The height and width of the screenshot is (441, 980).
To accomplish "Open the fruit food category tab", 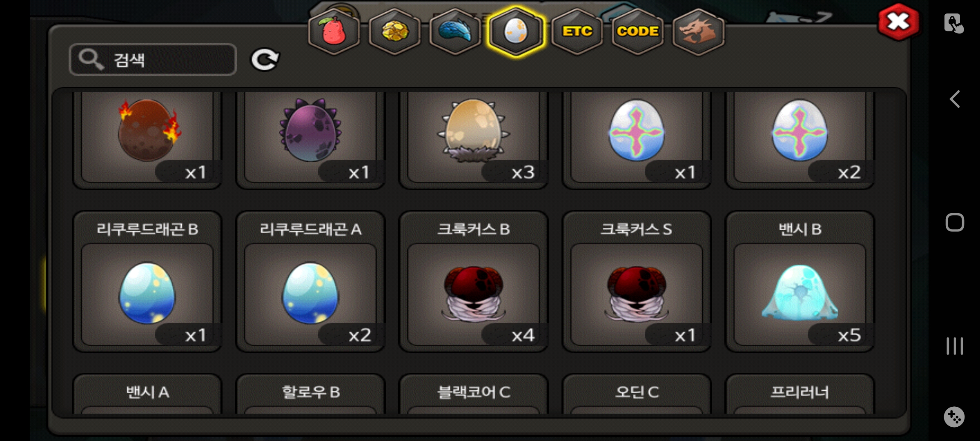I will tap(334, 31).
